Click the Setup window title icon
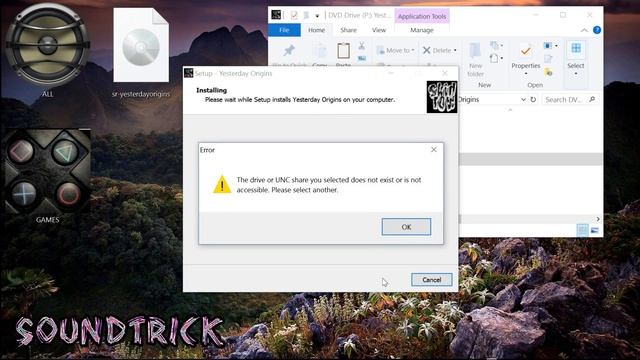The image size is (640, 360). pyautogui.click(x=189, y=73)
